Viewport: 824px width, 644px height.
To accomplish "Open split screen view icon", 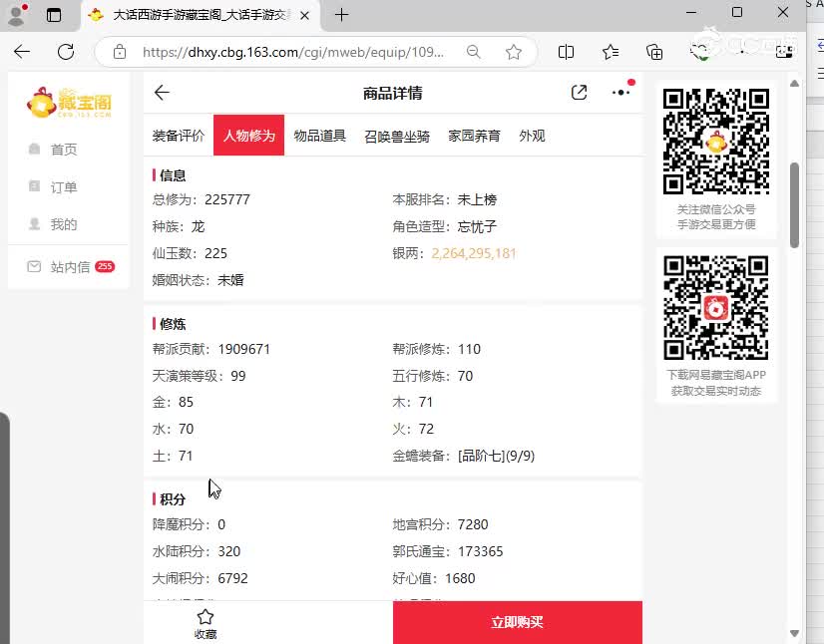I will (566, 52).
